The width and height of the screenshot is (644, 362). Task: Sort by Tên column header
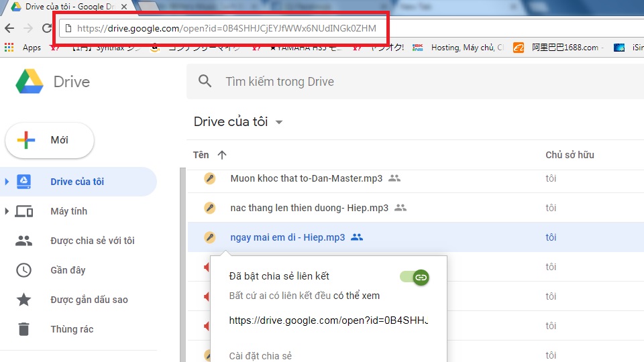click(x=201, y=155)
